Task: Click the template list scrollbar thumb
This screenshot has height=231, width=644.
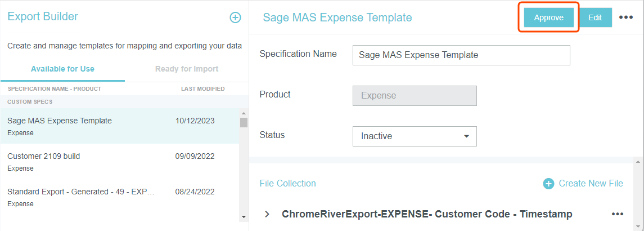Action: click(244, 123)
